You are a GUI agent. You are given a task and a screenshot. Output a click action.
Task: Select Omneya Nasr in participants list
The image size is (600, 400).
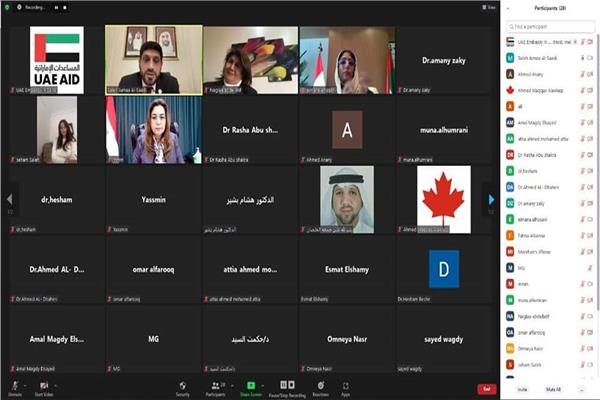tap(550, 349)
